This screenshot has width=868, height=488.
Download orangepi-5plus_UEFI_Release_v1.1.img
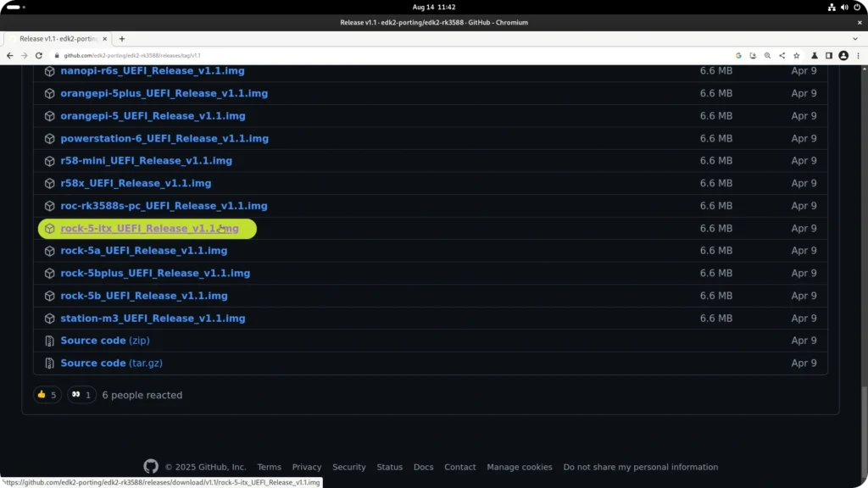tap(164, 93)
